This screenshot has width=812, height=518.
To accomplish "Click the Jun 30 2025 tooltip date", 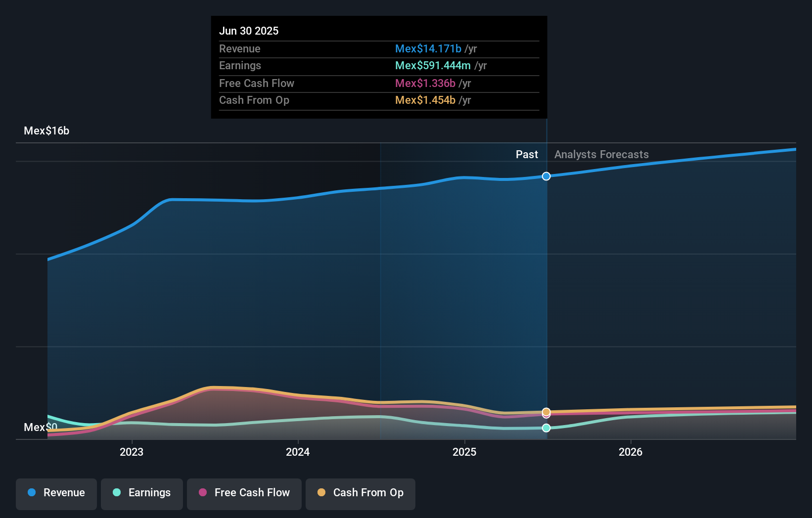I will tap(249, 31).
